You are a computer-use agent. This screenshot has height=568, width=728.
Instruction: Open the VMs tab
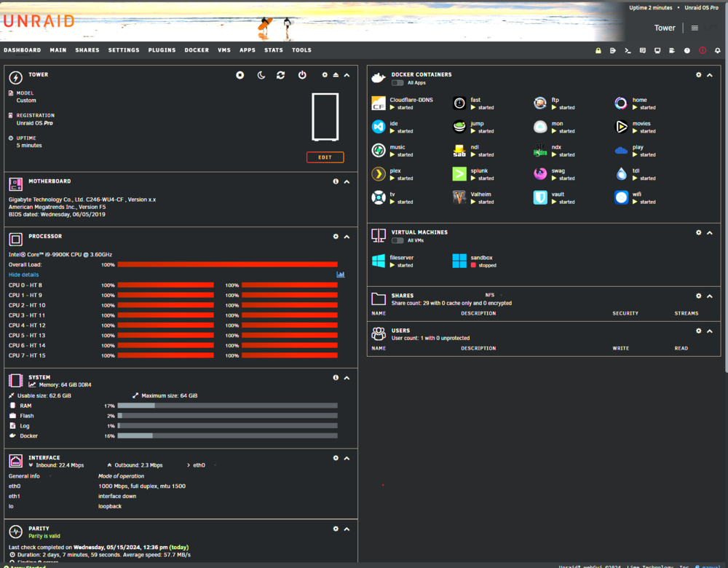224,50
